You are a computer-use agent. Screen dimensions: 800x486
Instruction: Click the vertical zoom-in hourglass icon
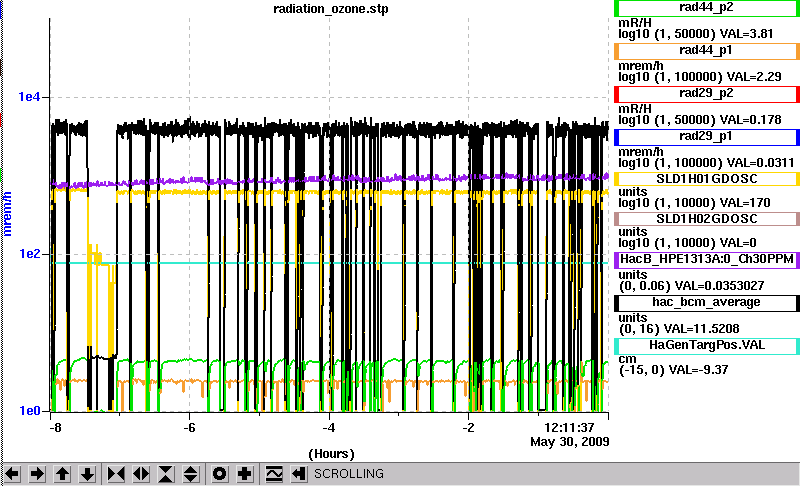click(166, 474)
